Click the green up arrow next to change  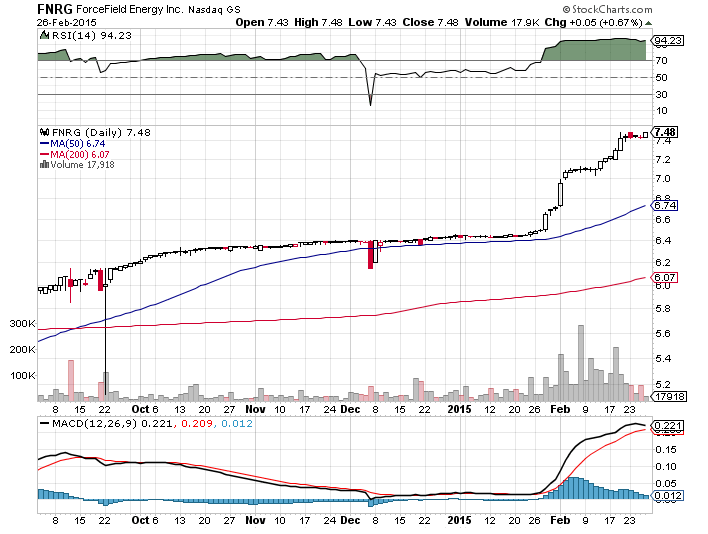(648, 23)
